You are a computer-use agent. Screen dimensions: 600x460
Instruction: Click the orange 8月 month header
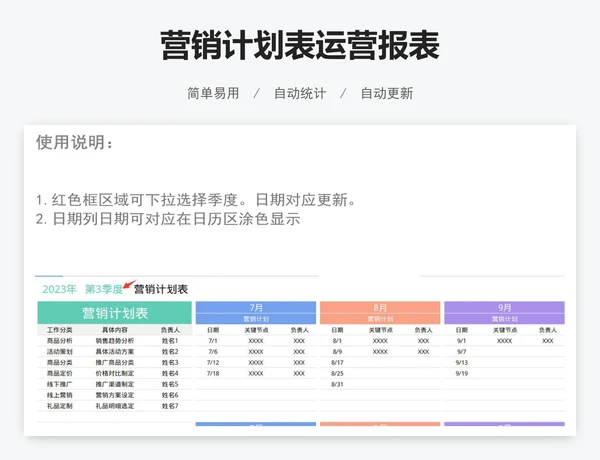(x=380, y=308)
